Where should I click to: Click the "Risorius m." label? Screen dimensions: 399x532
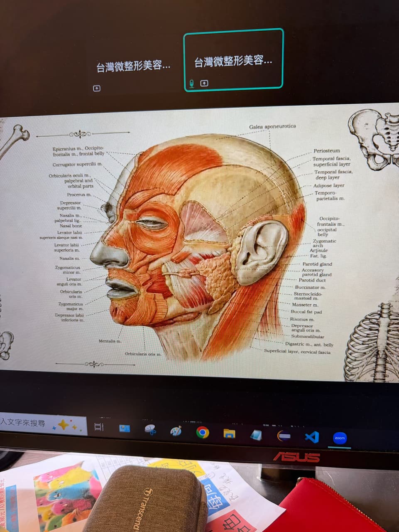[x=302, y=319]
